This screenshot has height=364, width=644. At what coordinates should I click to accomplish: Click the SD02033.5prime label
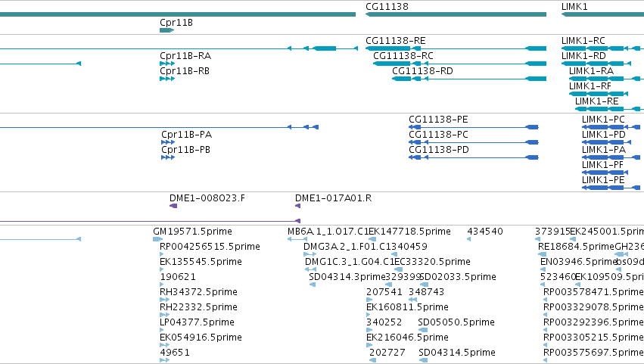459,277
